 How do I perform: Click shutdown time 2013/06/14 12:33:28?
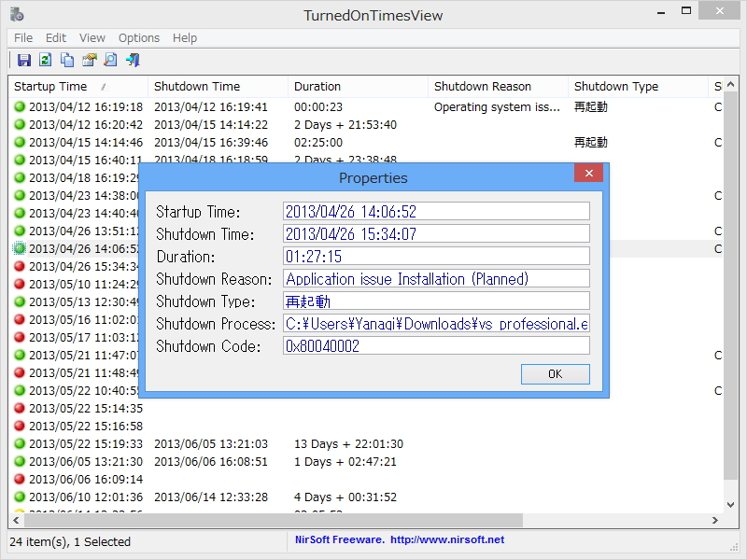tap(211, 497)
